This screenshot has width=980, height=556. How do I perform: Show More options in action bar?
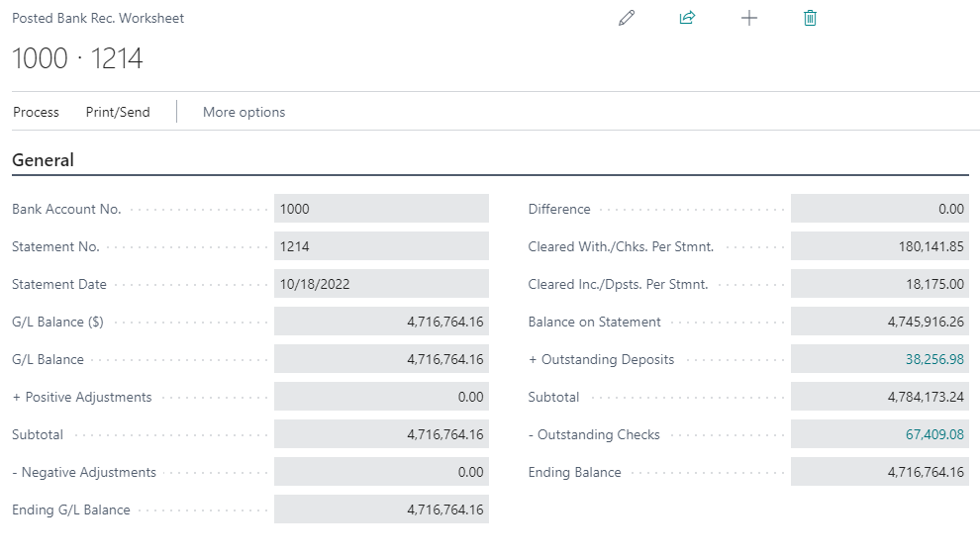click(244, 112)
